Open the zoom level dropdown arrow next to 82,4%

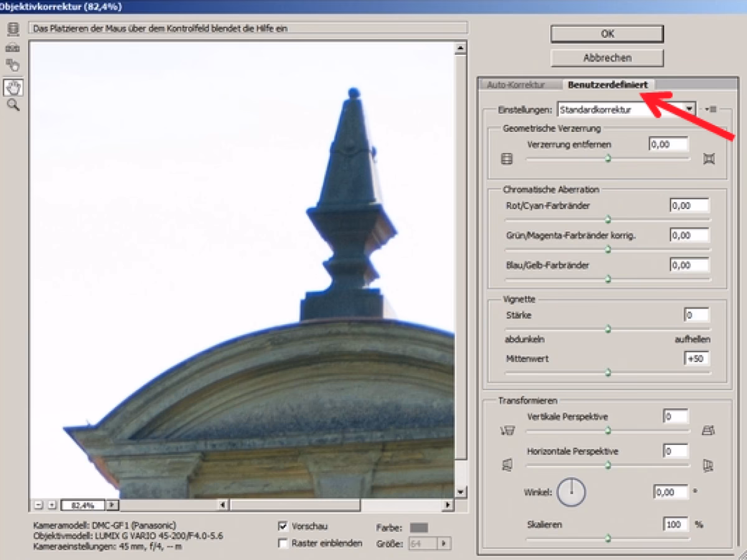coord(112,505)
